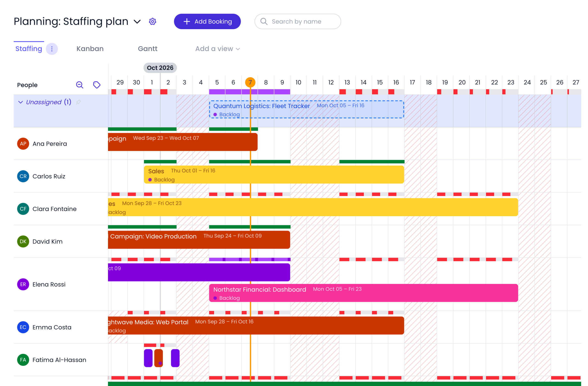The image size is (588, 386).
Task: Click the zoom out magnifier icon
Action: (79, 85)
